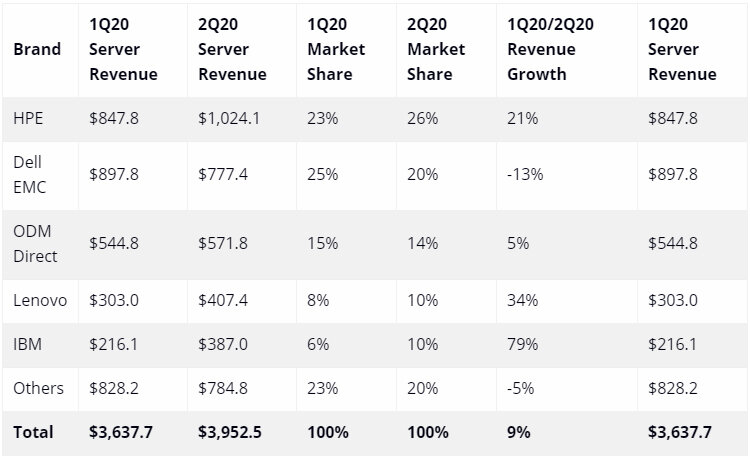Click the 2Q20 Market Share header
The width and height of the screenshot is (750, 460).
tap(436, 49)
